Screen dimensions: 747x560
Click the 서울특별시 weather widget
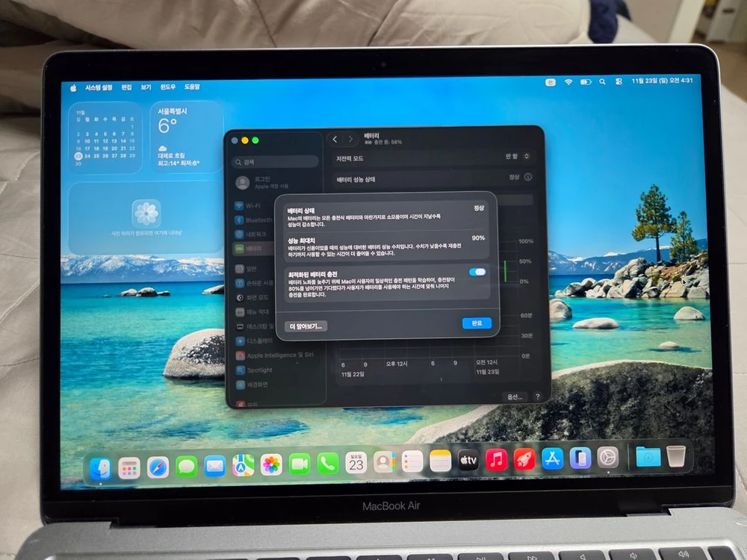(187, 137)
